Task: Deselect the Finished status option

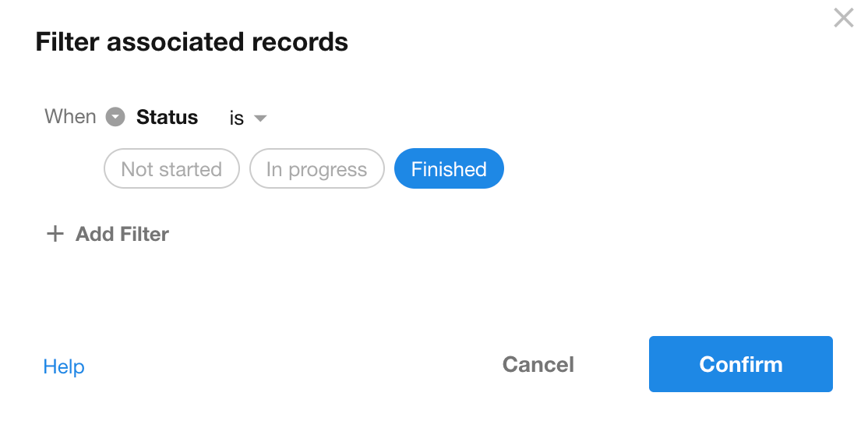Action: (449, 169)
